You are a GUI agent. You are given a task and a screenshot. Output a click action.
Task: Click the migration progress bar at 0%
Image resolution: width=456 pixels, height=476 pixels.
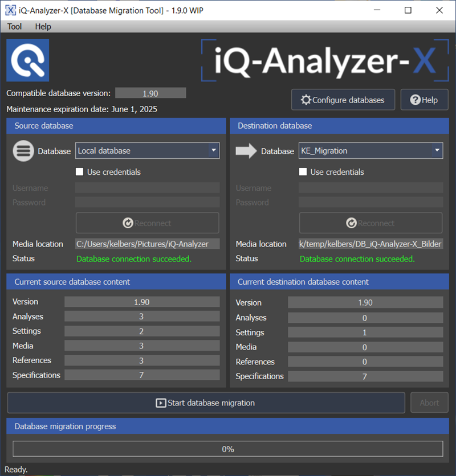pyautogui.click(x=227, y=449)
